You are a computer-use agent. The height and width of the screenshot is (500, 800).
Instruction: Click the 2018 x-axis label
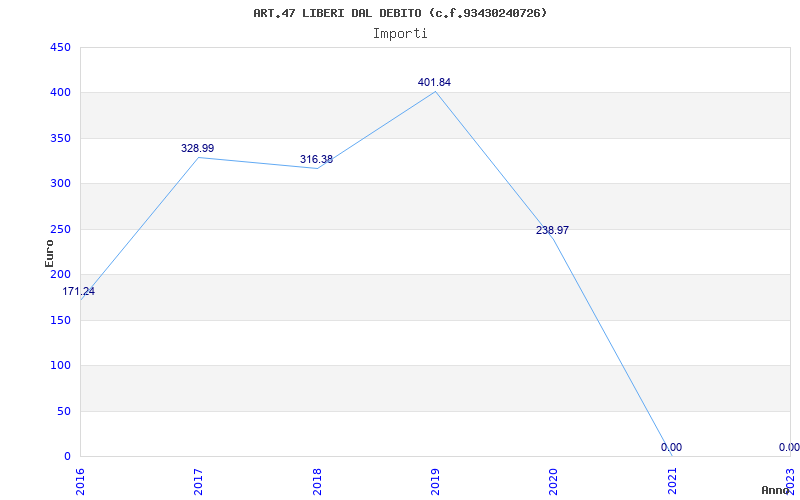[x=317, y=481]
